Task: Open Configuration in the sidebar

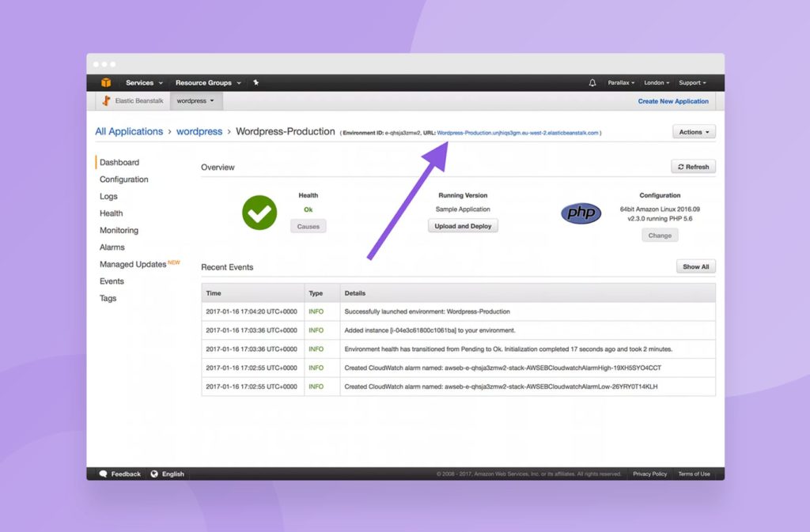Action: [x=124, y=179]
